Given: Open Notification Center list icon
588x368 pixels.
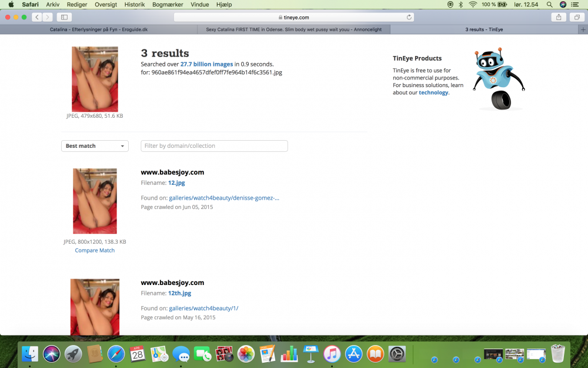Looking at the screenshot, I should pos(575,5).
